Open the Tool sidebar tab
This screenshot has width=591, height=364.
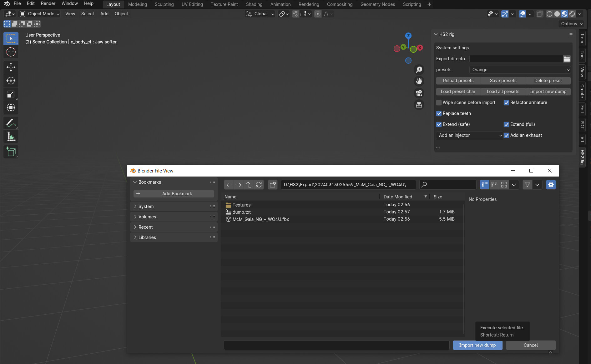click(x=582, y=55)
